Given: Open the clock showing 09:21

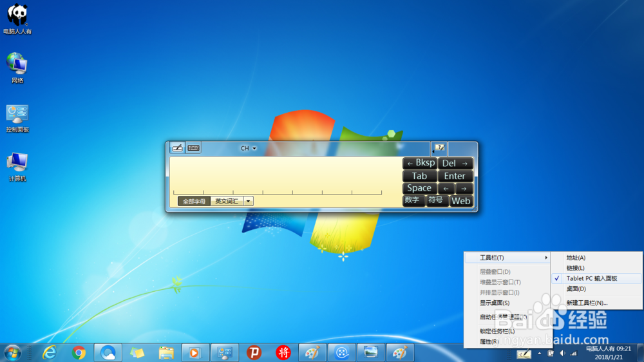Looking at the screenshot, I should (x=609, y=353).
